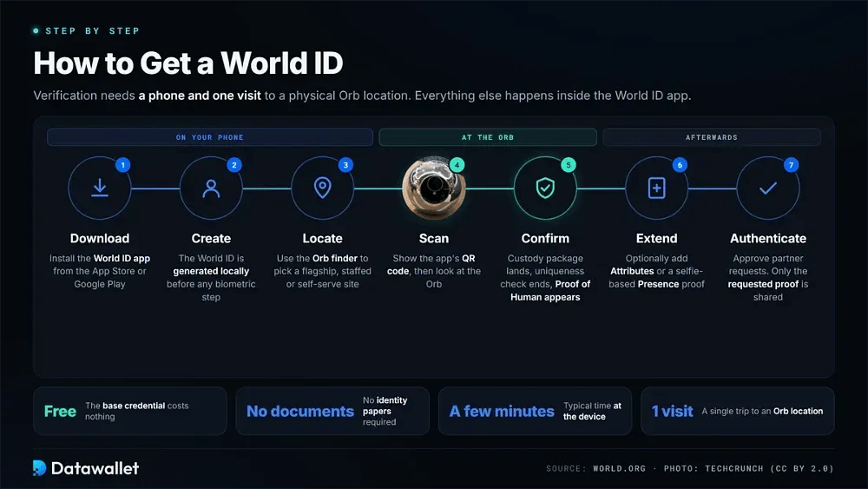This screenshot has height=489, width=868.
Task: Click the 'Free' stat label
Action: point(60,411)
